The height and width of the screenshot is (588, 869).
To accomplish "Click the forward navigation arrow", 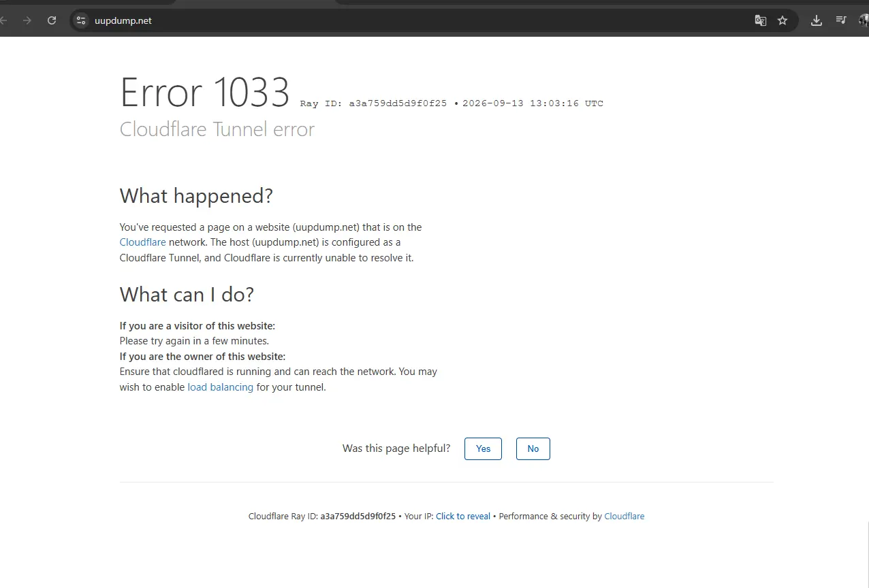I will (x=27, y=20).
